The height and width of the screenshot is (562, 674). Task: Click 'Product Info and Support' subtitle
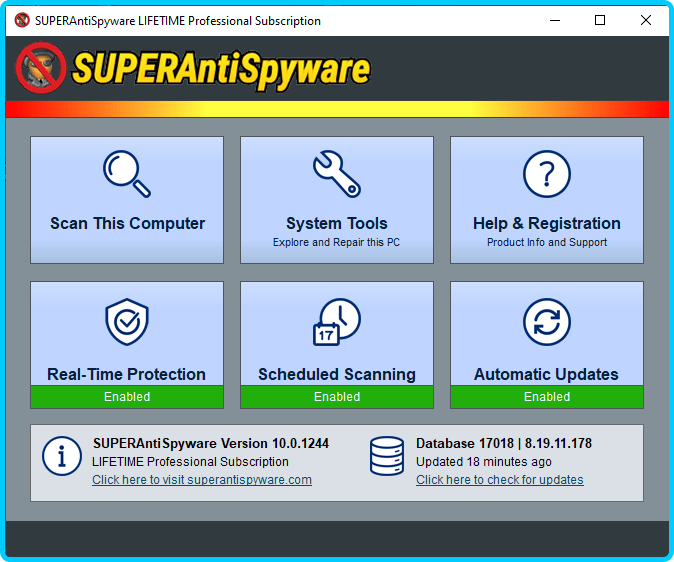coord(547,243)
